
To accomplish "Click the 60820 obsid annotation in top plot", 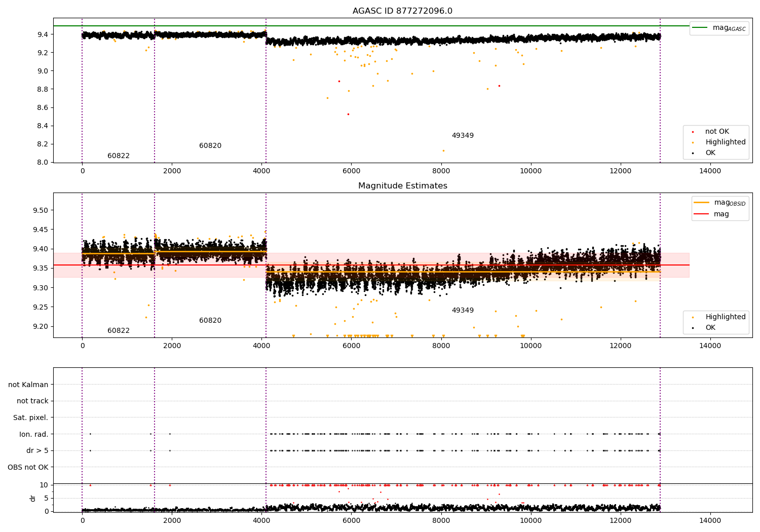I will click(x=210, y=146).
